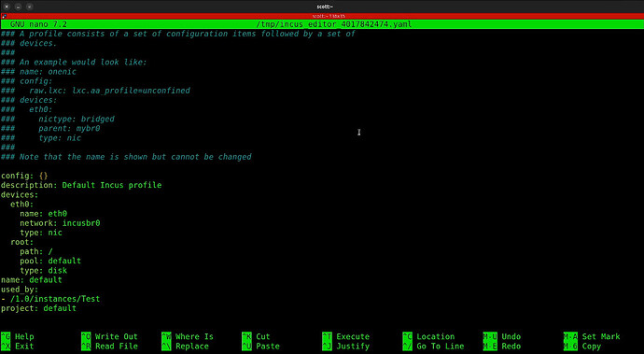
Task: Click the GNU nano 7.2 title text
Action: (38, 24)
